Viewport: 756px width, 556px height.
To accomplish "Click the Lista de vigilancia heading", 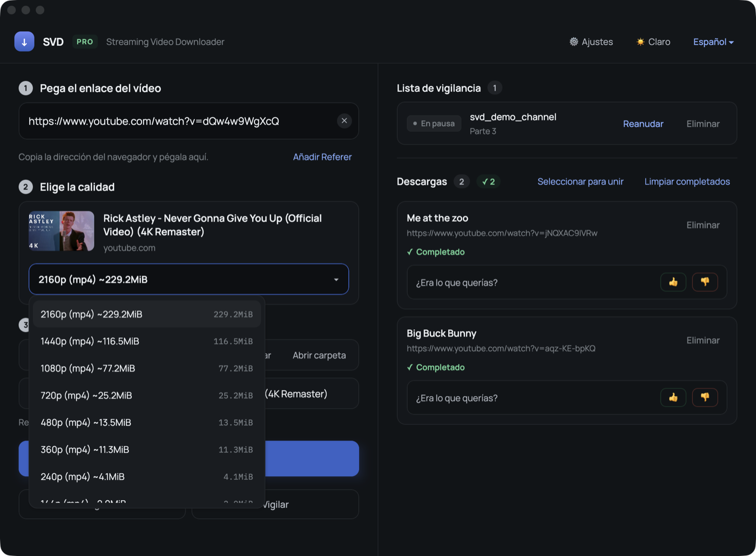I will (x=438, y=88).
